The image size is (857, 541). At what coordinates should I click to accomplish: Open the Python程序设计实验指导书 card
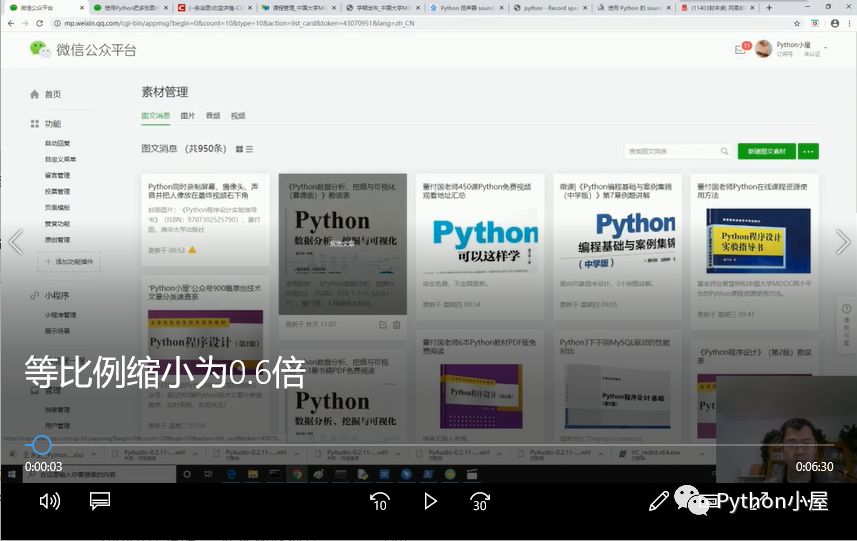point(754,251)
